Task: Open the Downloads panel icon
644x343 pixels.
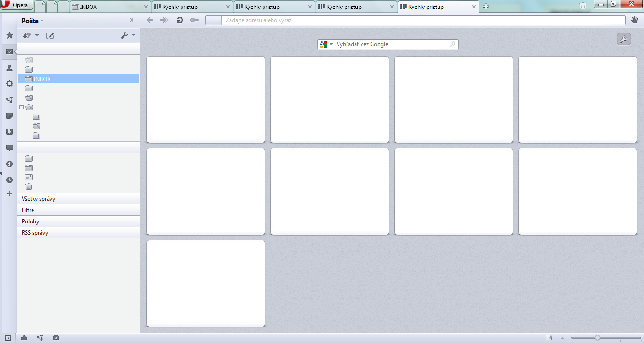Action: [x=9, y=132]
